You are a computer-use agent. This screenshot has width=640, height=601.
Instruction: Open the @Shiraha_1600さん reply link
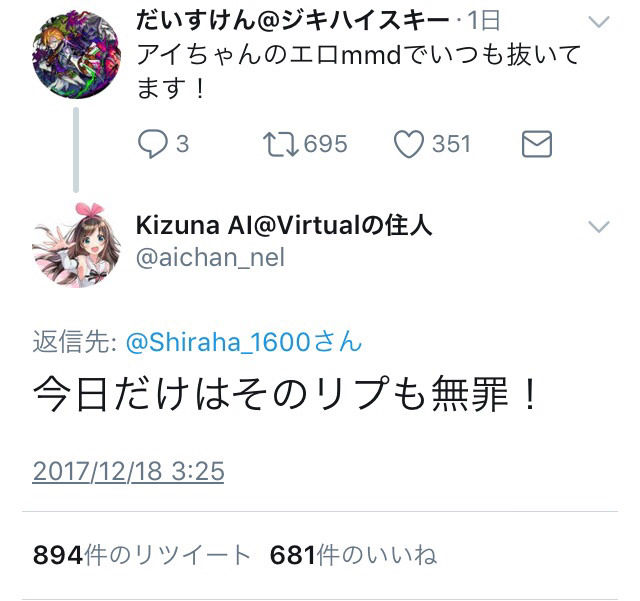pos(244,342)
